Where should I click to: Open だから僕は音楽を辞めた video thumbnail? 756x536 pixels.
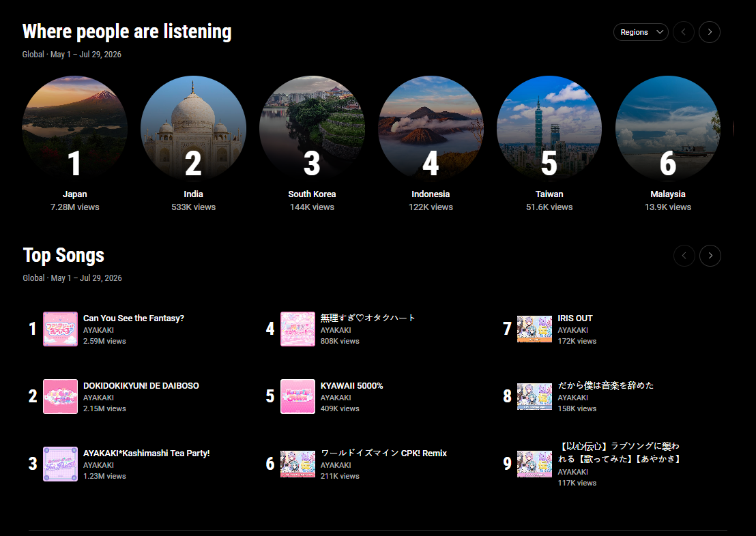534,397
